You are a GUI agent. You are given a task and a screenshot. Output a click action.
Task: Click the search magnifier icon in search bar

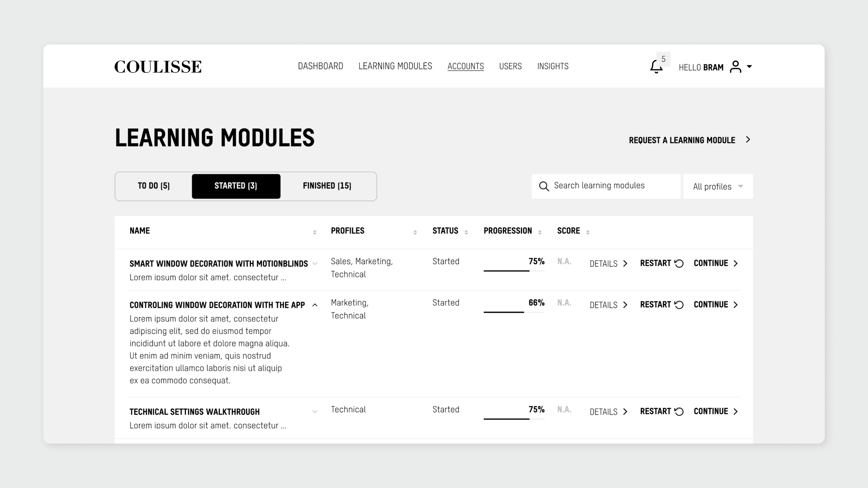point(544,187)
